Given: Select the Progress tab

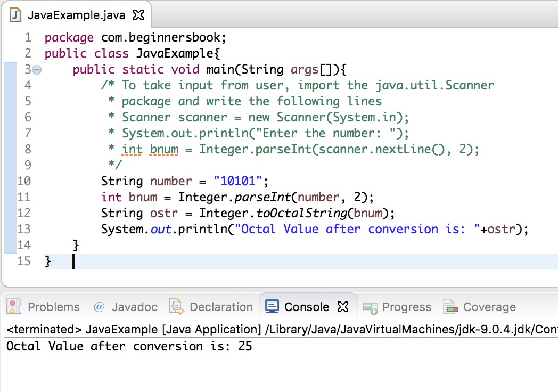Looking at the screenshot, I should [x=406, y=307].
